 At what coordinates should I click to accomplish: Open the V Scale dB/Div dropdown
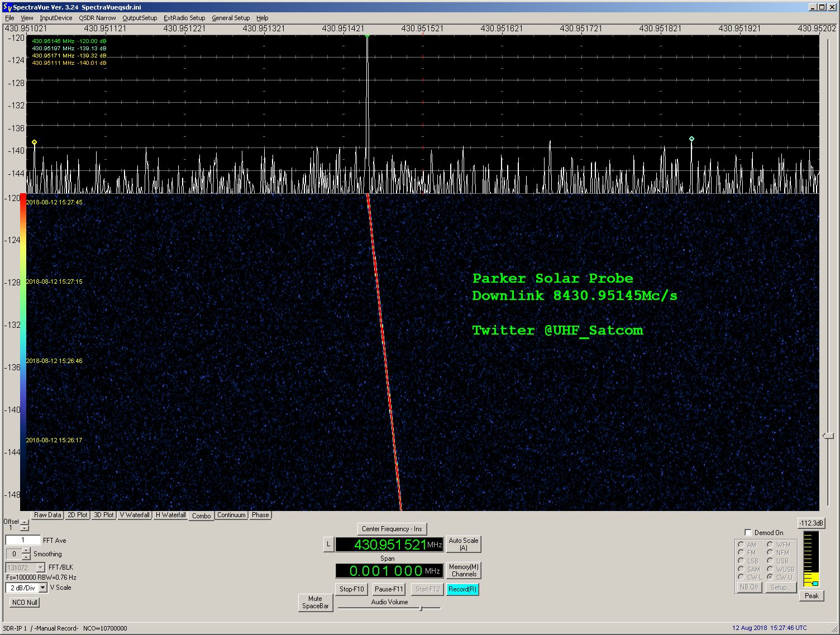[x=43, y=588]
